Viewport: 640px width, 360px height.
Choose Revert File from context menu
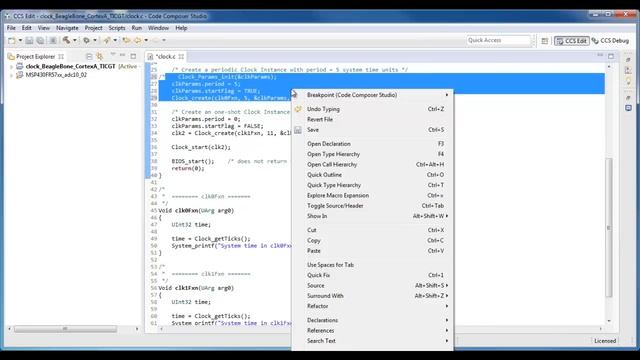click(x=372, y=119)
